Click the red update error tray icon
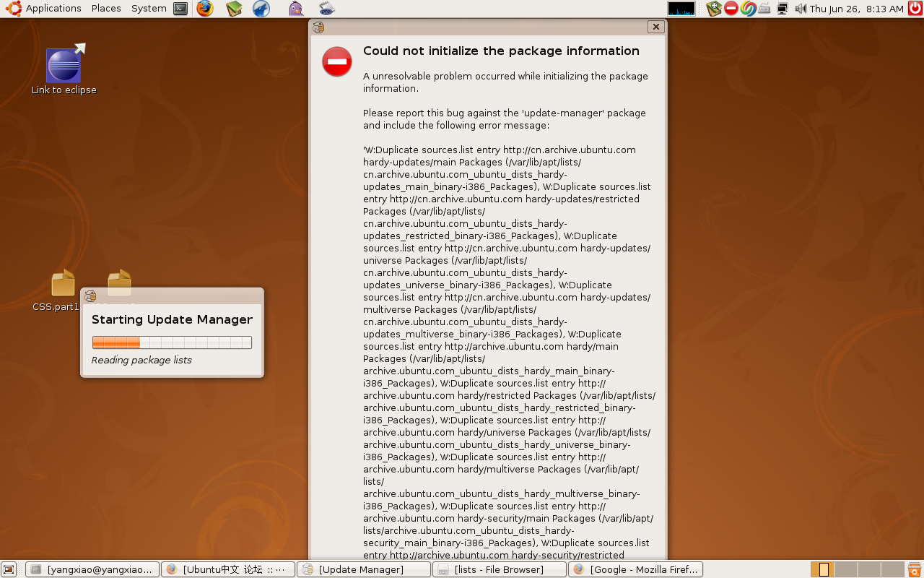The height and width of the screenshot is (578, 924). (731, 9)
